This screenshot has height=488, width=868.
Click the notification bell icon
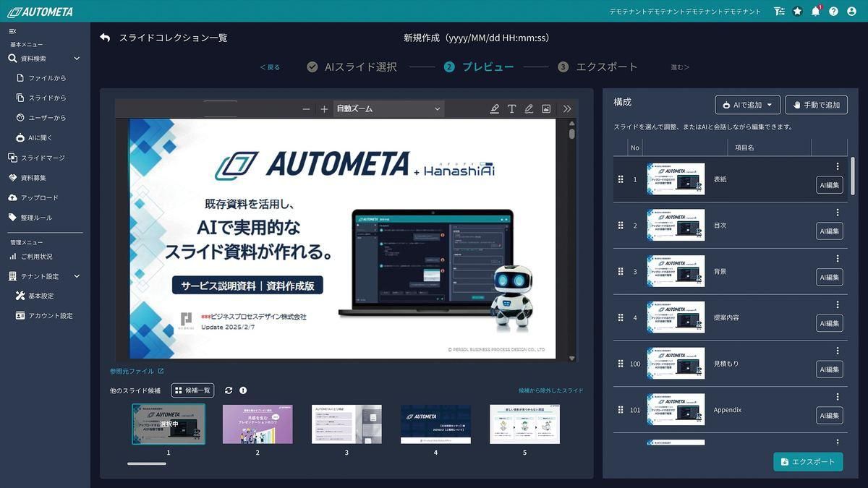click(x=815, y=11)
